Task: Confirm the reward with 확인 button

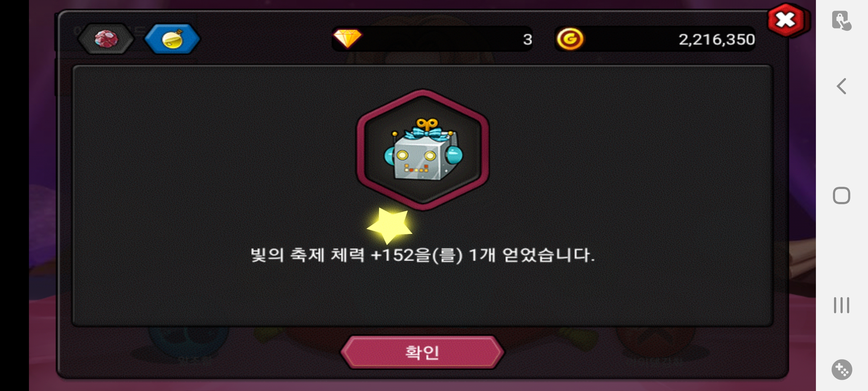Action: [422, 352]
